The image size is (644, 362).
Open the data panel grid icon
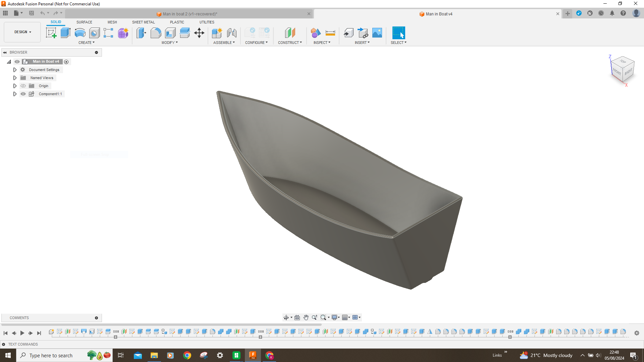pos(5,13)
